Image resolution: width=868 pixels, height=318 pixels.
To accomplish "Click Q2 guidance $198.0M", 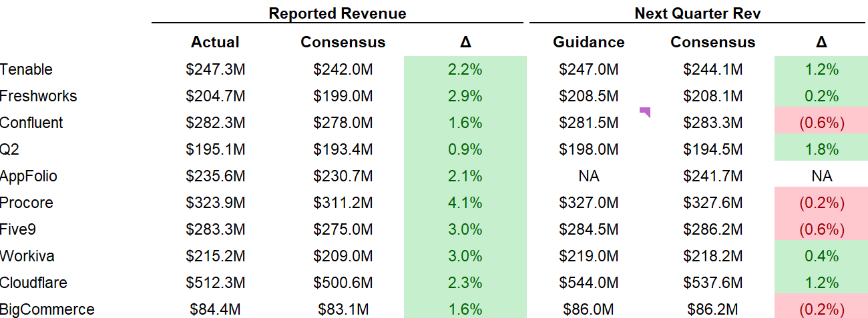I will pos(589,149).
